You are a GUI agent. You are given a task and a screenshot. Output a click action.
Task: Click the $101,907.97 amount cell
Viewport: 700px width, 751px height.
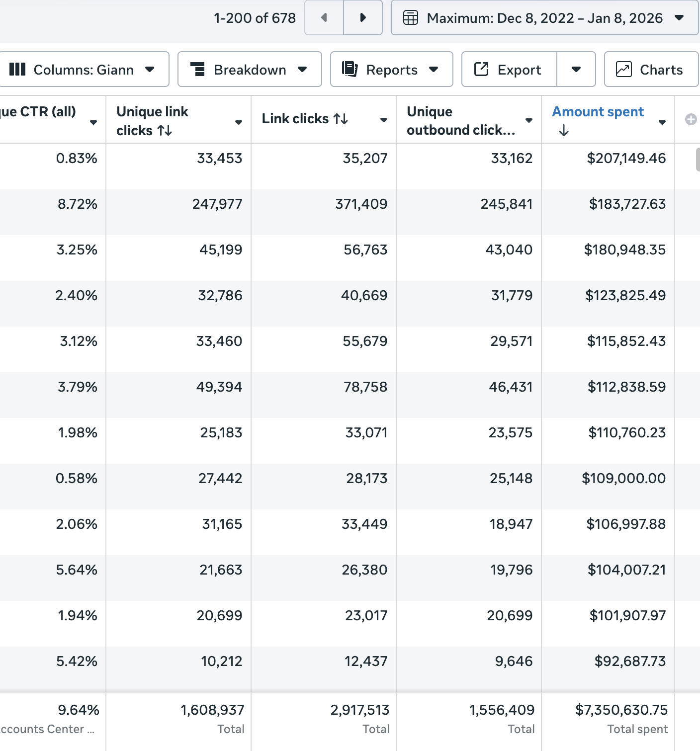pos(627,616)
